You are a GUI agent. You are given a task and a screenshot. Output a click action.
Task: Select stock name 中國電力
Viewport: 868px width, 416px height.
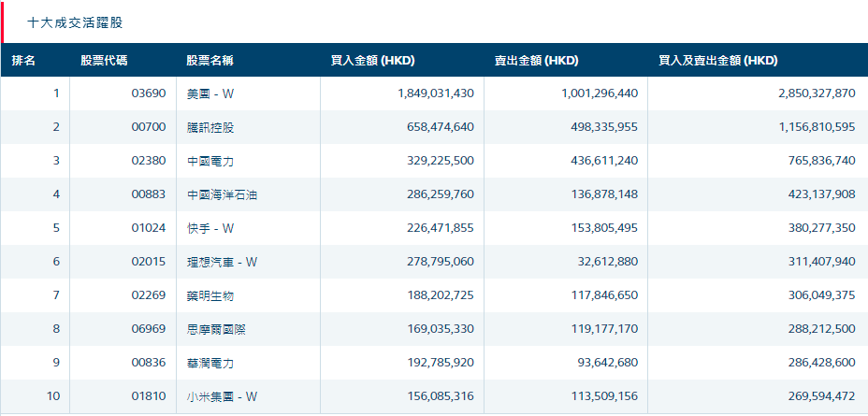(x=210, y=161)
